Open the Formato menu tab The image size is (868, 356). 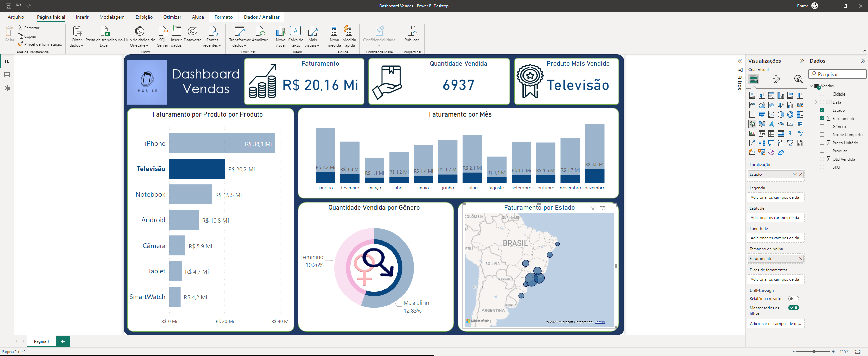(x=223, y=17)
